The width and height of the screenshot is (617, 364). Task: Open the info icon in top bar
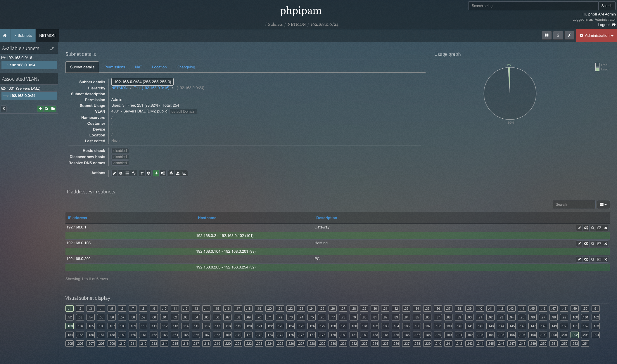558,35
